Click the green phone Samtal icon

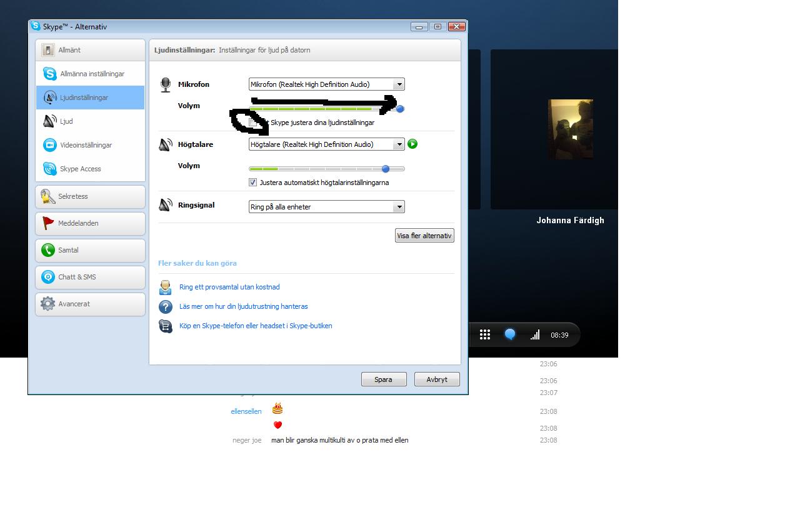(48, 250)
